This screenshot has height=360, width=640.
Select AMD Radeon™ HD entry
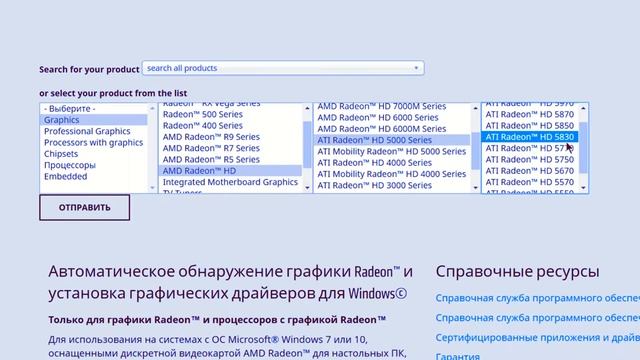[230, 171]
